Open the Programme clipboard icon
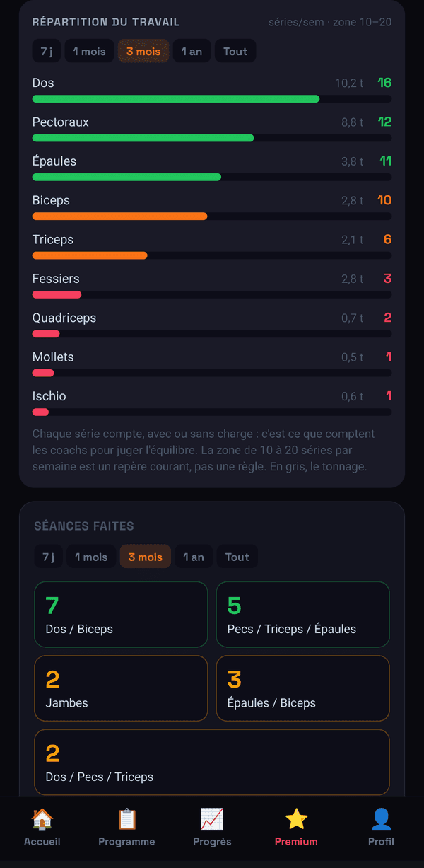This screenshot has width=424, height=868. [126, 819]
